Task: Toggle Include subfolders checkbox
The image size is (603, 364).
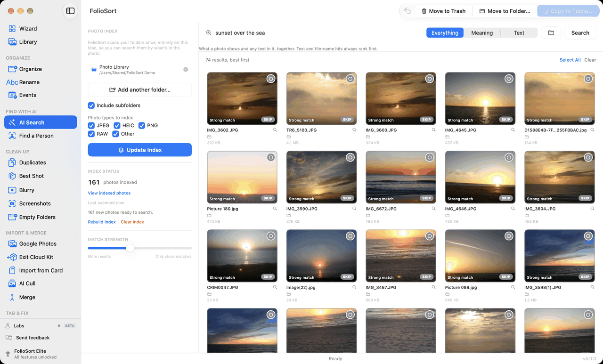Action: (x=91, y=105)
